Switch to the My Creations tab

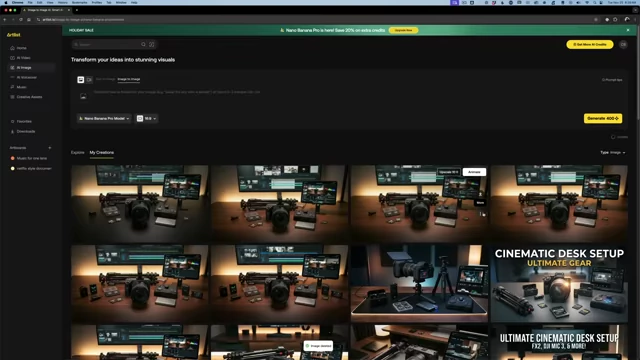coord(102,153)
